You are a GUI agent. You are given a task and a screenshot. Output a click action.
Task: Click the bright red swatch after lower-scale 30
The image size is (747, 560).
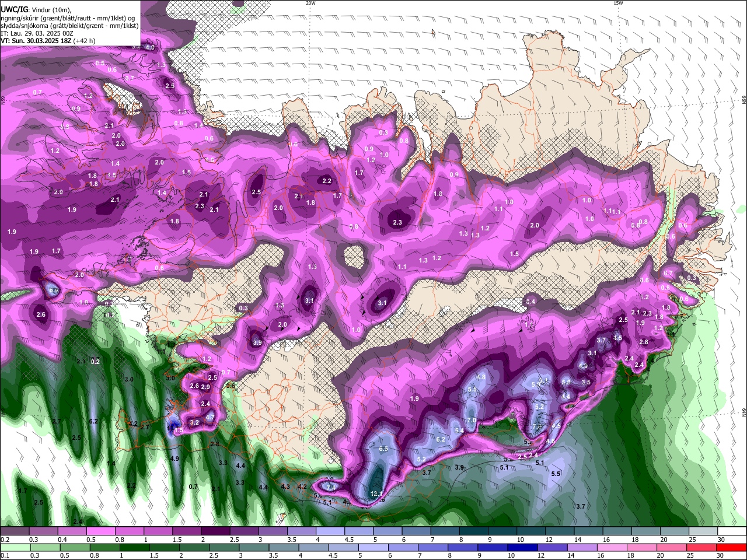point(732,547)
